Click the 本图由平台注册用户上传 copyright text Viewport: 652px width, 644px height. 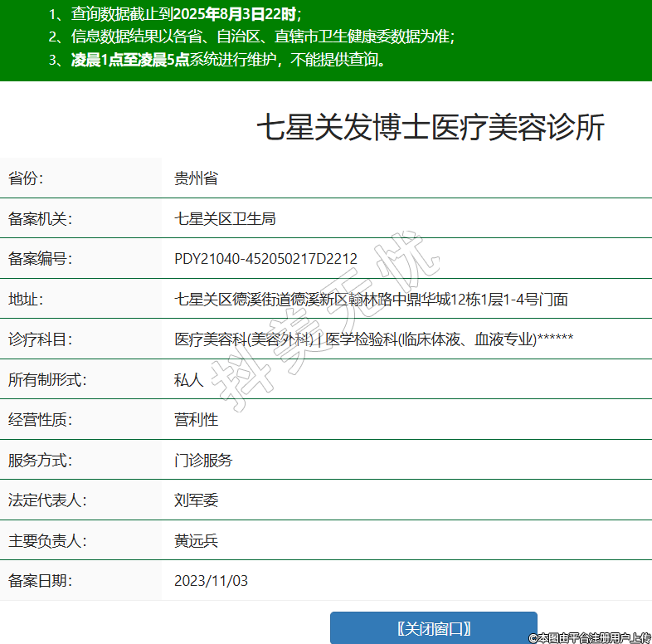click(590, 637)
